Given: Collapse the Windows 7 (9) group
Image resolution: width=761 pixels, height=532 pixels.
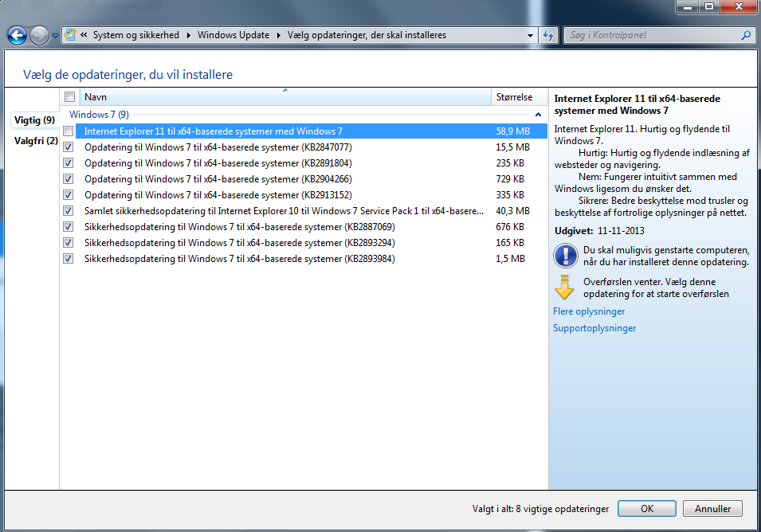Looking at the screenshot, I should tap(538, 115).
